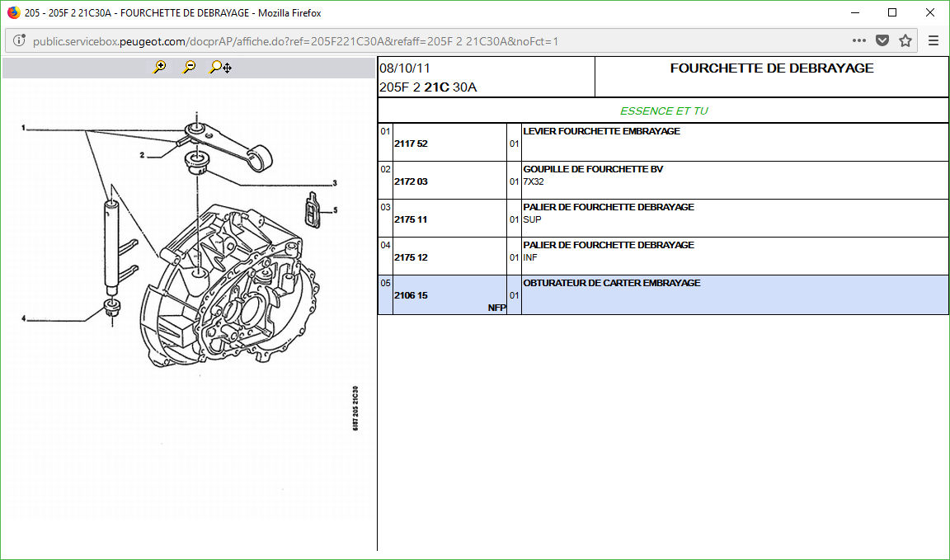
Task: Click the zoom in magnifier icon
Action: (x=160, y=68)
